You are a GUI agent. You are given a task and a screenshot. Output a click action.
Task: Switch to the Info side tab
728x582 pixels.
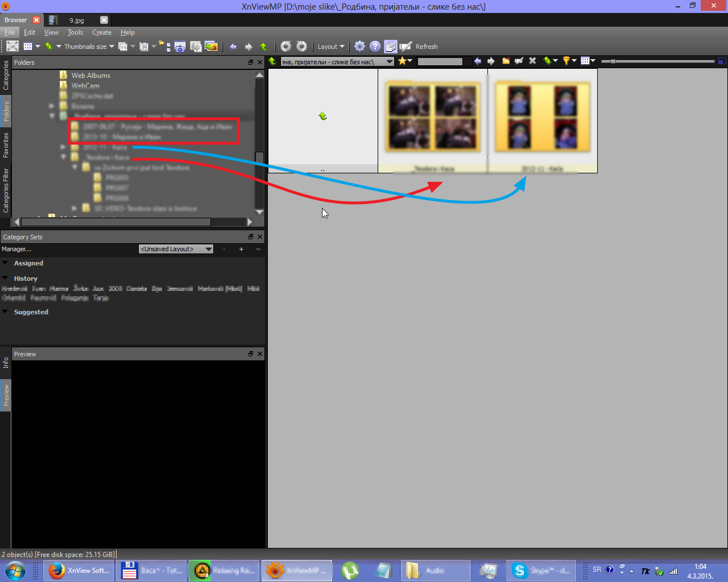(x=6, y=363)
